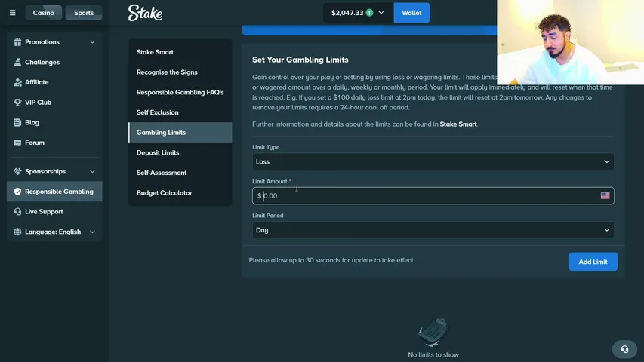Click the Responsible Gambling shield icon

click(x=17, y=192)
